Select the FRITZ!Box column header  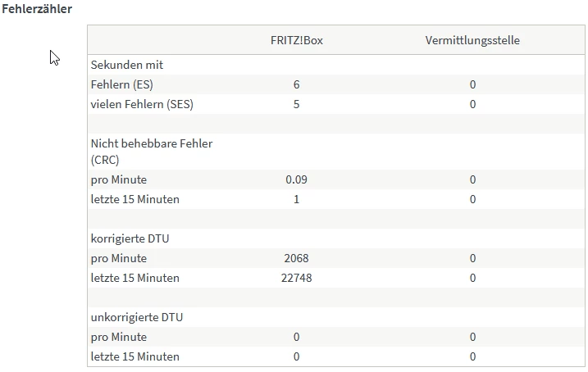click(296, 39)
